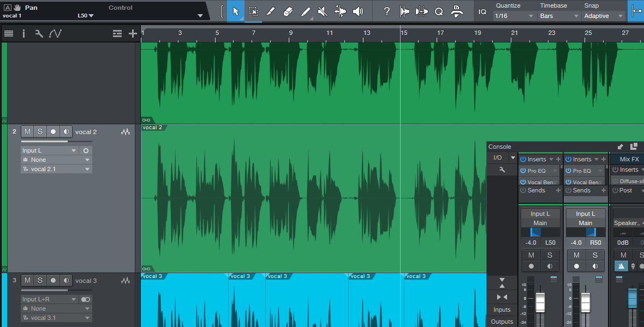Open the track list menu icon
This screenshot has height=327, width=644.
point(9,33)
